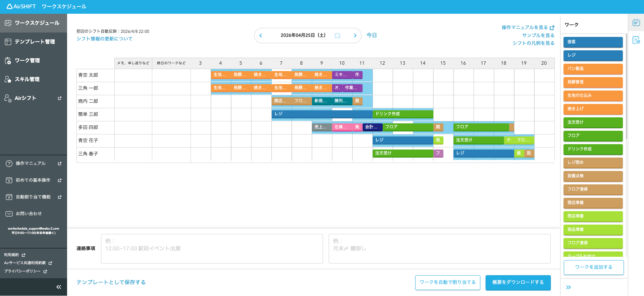Select 簡単 三郎's レジ shift block
The height and width of the screenshot is (296, 644).
coord(322,114)
